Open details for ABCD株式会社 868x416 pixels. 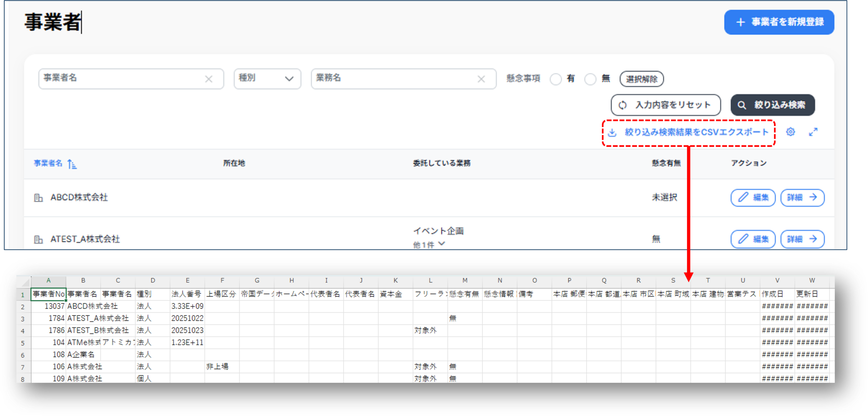[802, 198]
